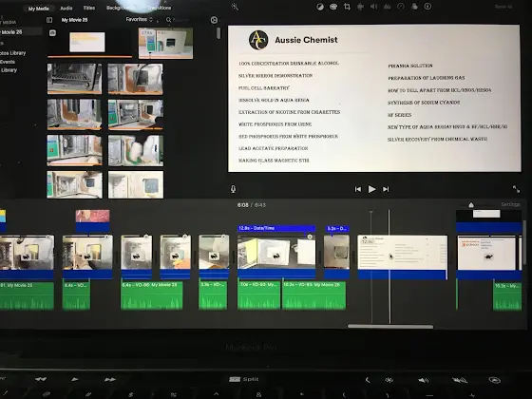Tap Split on the Touch Bar
Screen dimensions: 532x399
[244, 379]
